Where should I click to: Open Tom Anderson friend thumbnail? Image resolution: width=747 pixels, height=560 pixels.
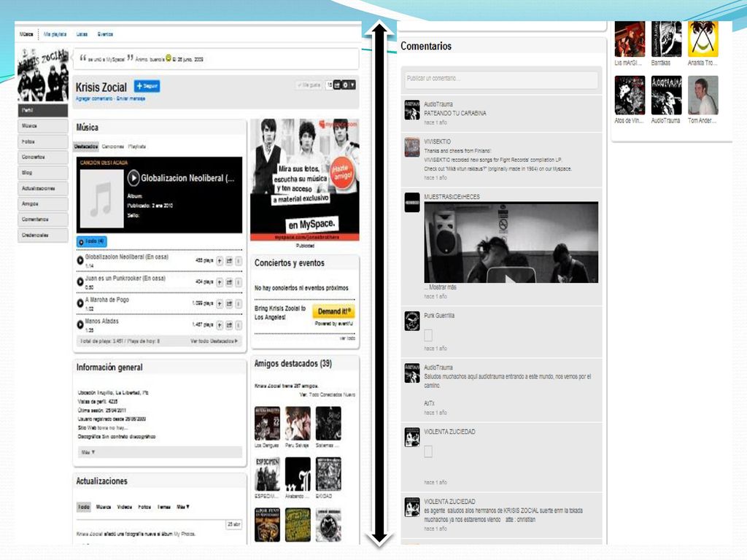[x=703, y=96]
